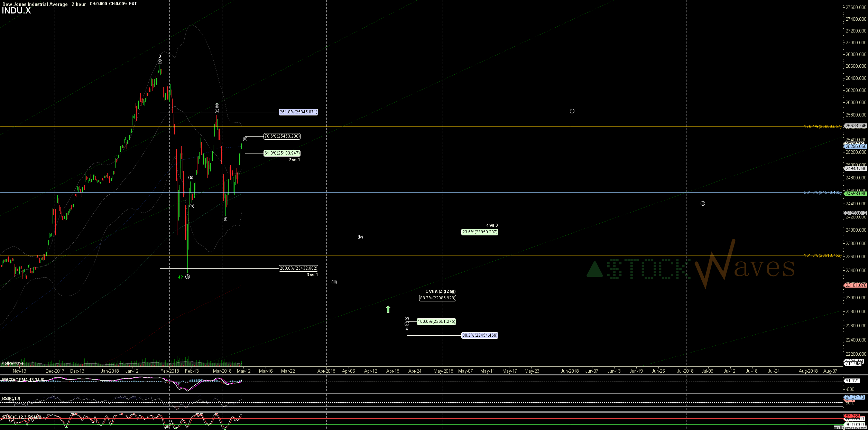Select the 23.6%(23959.297) retracement label

(480, 232)
